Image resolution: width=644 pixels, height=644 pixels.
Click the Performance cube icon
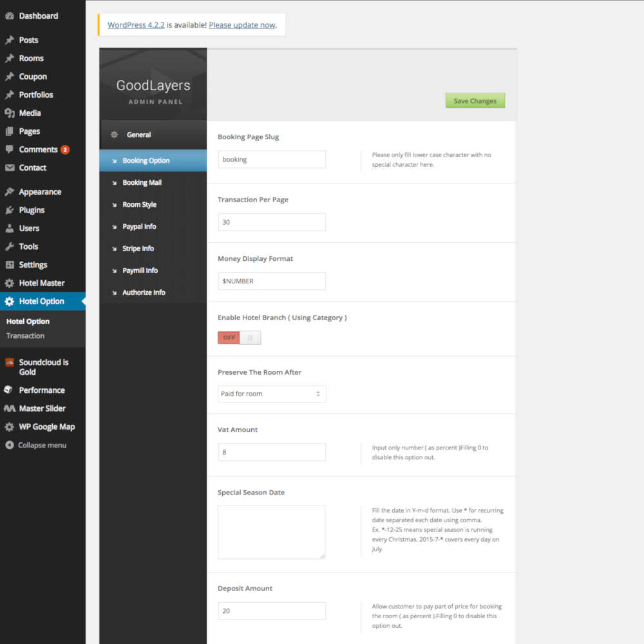click(10, 390)
